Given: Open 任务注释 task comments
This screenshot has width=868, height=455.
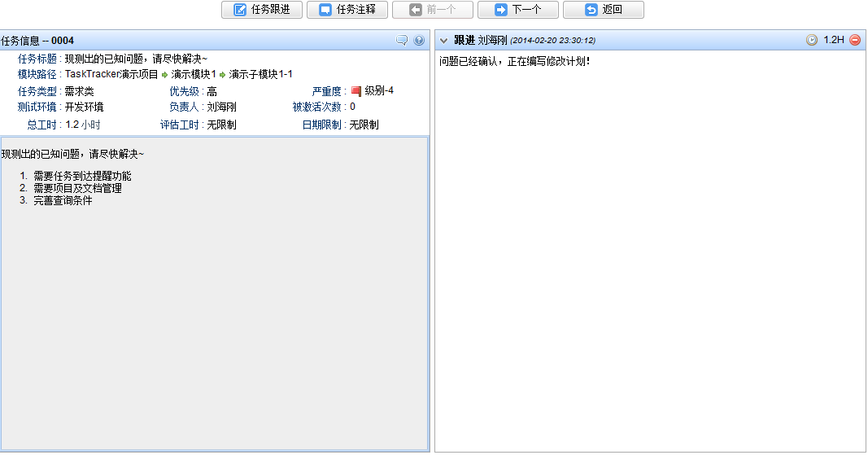Looking at the screenshot, I should point(347,10).
